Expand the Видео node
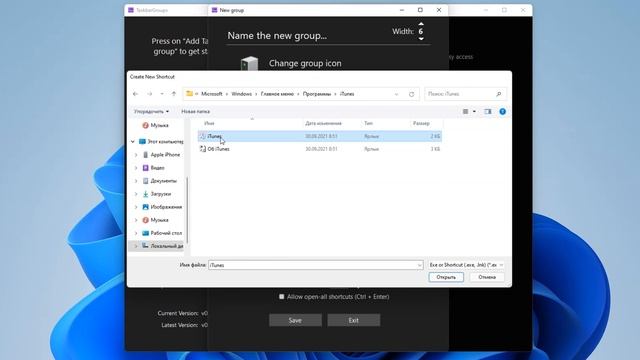640x360 pixels. pyautogui.click(x=136, y=168)
